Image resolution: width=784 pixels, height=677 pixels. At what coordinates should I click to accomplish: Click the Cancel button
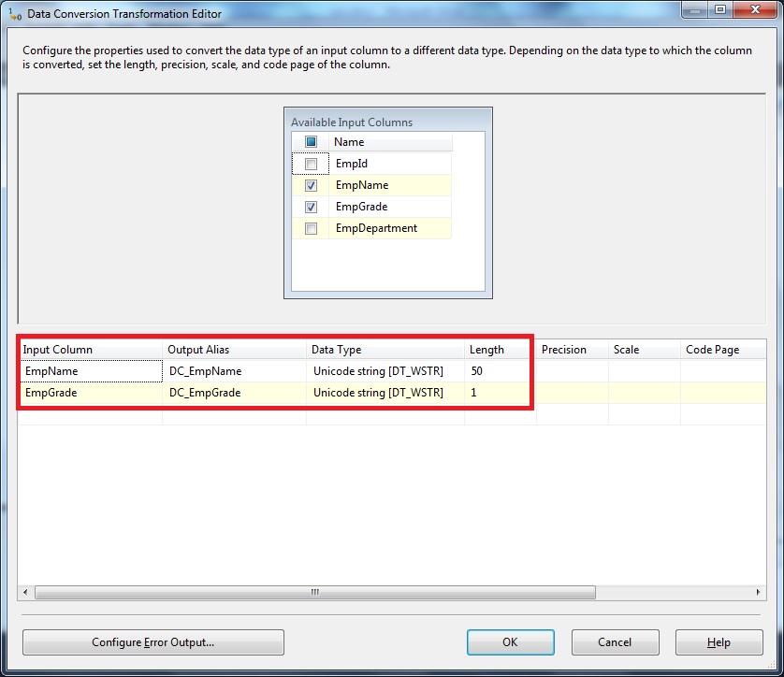615,642
